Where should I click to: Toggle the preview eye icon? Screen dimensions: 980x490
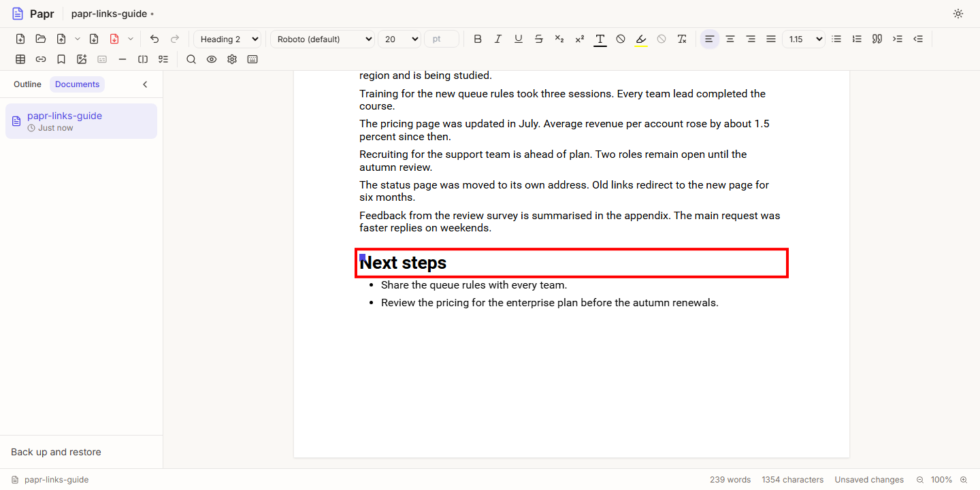coord(212,59)
